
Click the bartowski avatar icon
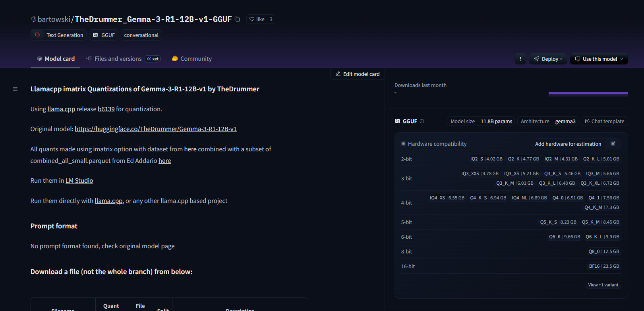pyautogui.click(x=33, y=19)
